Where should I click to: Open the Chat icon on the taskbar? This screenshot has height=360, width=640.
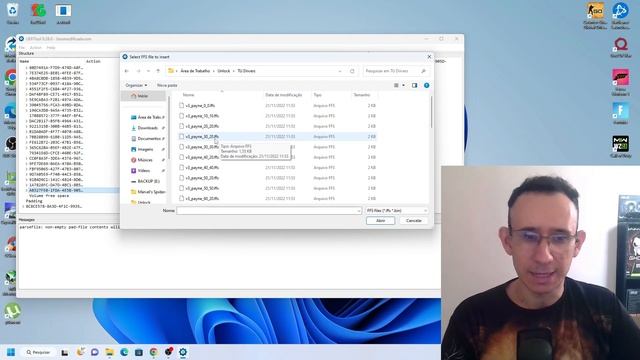point(95,352)
